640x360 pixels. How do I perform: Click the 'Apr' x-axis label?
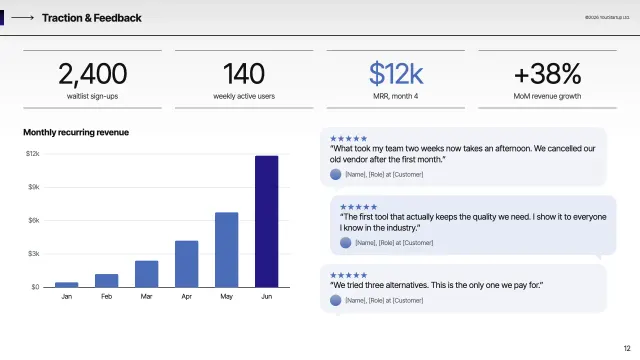pos(187,297)
